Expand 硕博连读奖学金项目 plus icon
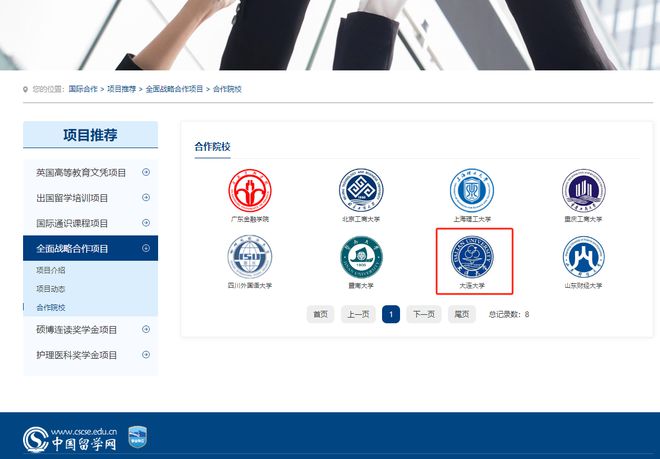 (146, 329)
